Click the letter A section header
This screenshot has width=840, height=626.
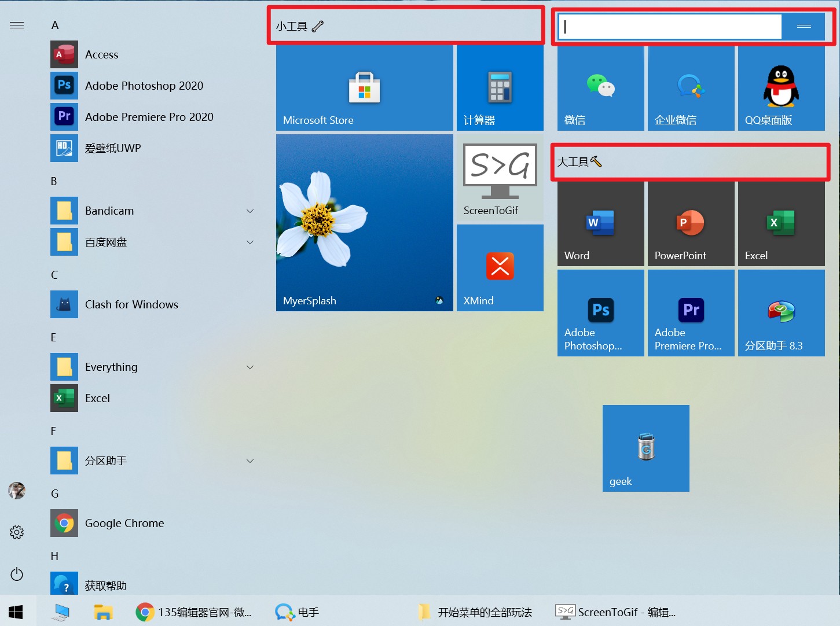[55, 25]
